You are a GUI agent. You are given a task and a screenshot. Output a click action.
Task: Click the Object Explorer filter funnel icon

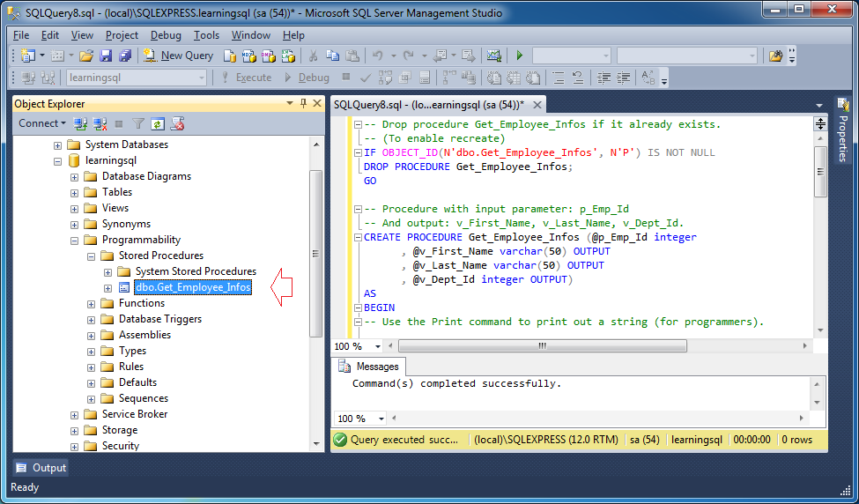(x=138, y=124)
